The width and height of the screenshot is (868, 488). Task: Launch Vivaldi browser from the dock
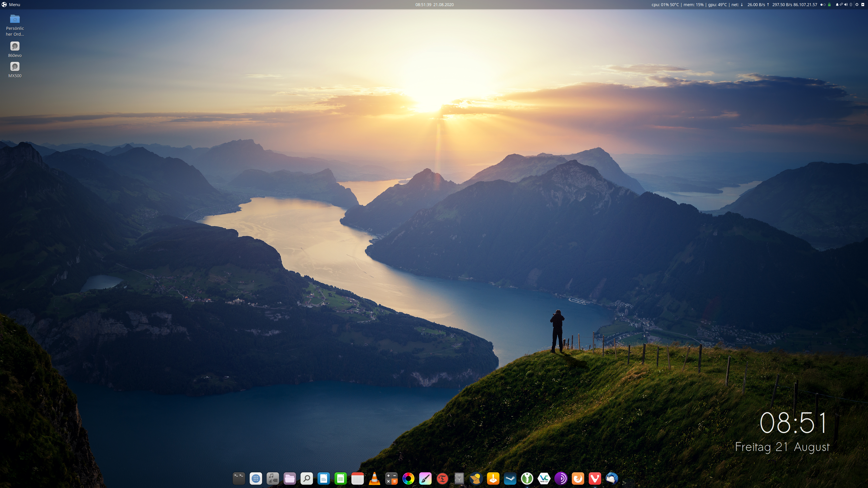pos(595,478)
